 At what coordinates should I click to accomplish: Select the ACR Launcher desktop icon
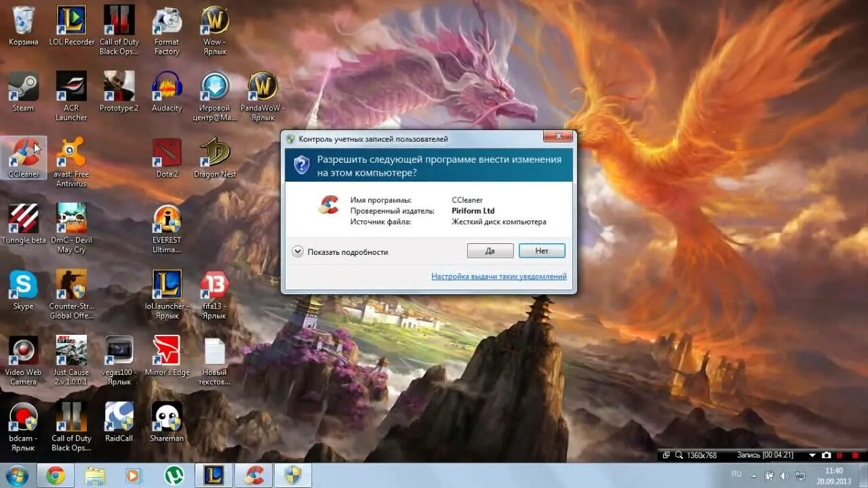point(71,97)
